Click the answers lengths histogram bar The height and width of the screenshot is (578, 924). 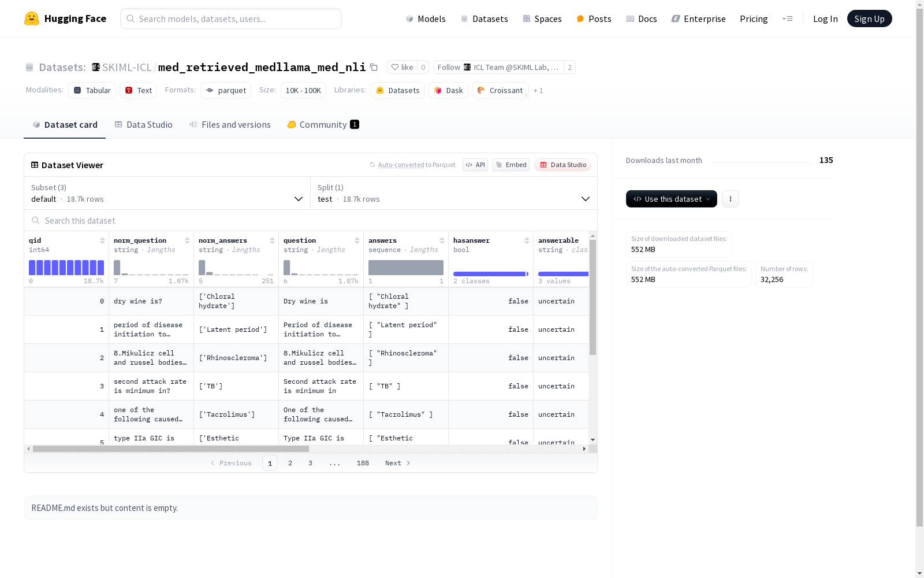coord(406,268)
